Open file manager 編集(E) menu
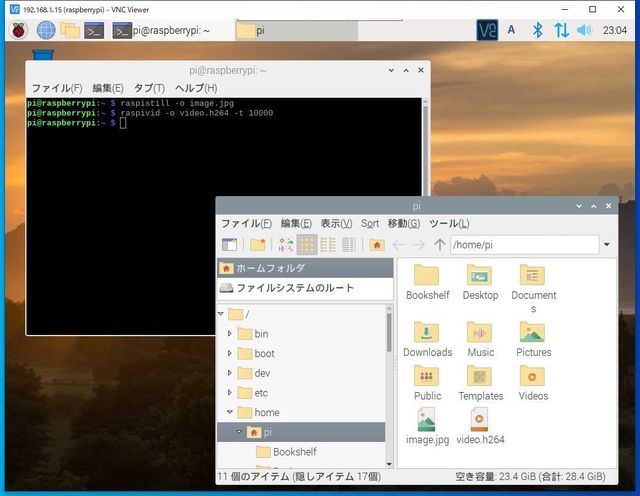The height and width of the screenshot is (496, 640). (x=296, y=223)
